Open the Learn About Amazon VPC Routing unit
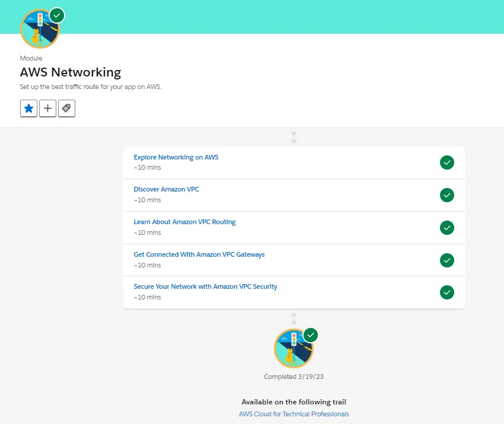 [185, 222]
